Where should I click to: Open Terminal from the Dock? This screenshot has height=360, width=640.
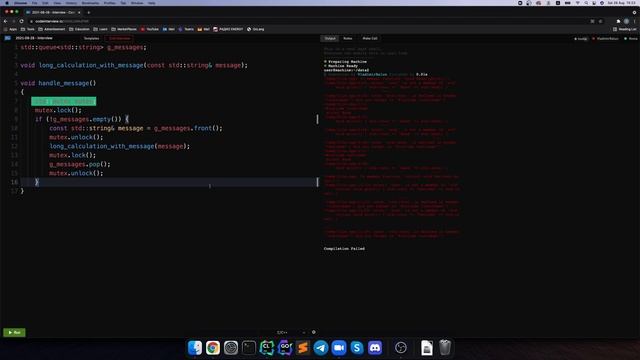(249, 348)
